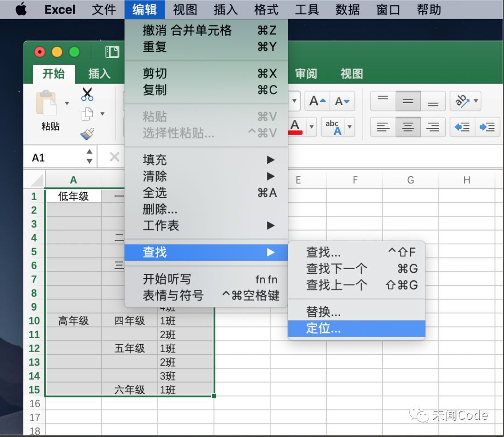This screenshot has height=437, width=504.
Task: Click the abc phonetic guide icon
Action: click(x=333, y=127)
